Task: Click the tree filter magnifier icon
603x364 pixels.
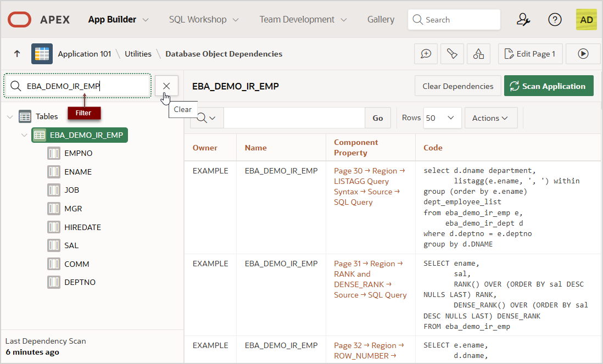Action: pyautogui.click(x=16, y=86)
